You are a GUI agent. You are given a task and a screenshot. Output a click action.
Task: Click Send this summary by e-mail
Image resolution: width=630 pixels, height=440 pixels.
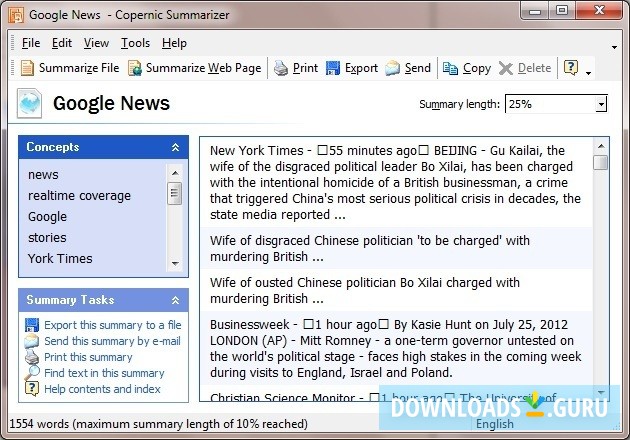(112, 341)
